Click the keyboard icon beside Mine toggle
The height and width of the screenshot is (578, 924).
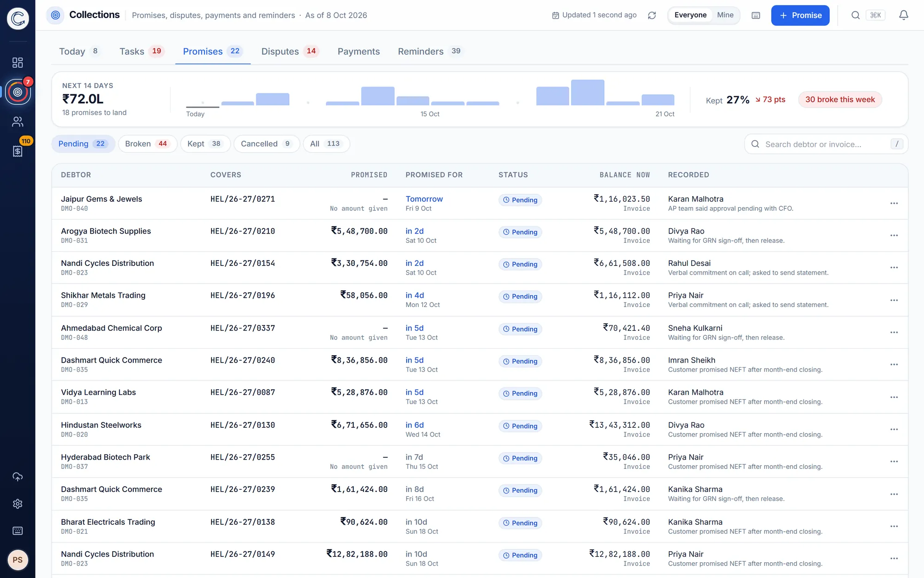[x=756, y=15]
